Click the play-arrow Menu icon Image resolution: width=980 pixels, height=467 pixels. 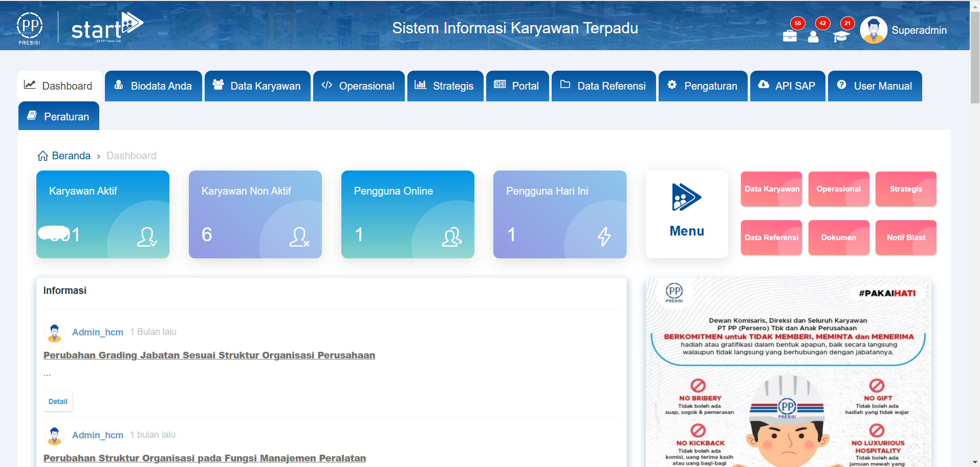(686, 197)
